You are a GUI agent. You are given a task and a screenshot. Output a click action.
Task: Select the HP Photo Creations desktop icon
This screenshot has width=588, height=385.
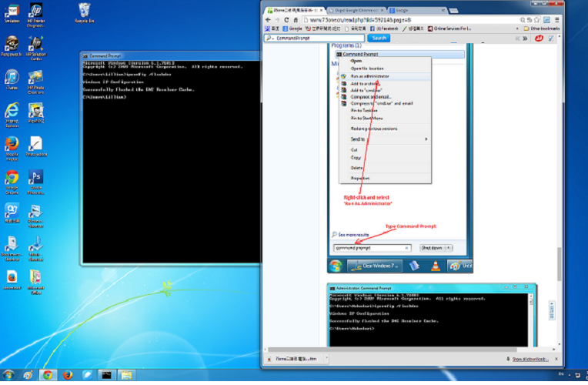pyautogui.click(x=35, y=82)
